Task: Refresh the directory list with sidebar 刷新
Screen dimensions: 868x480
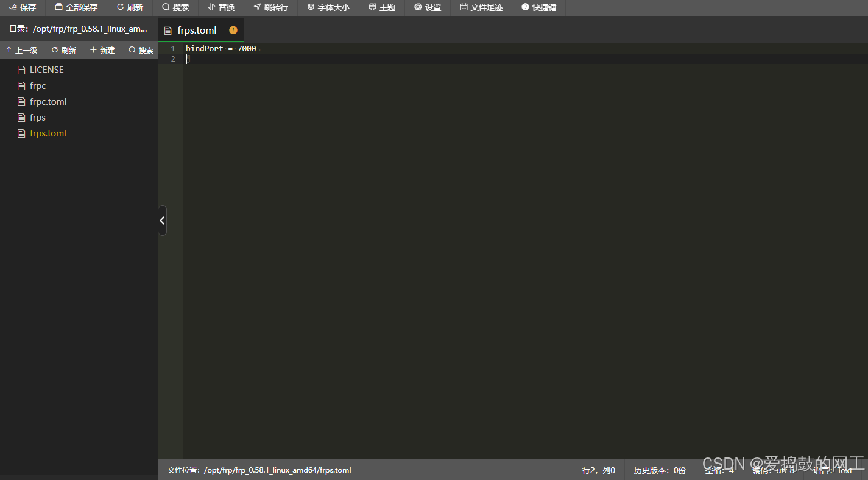Action: tap(64, 50)
